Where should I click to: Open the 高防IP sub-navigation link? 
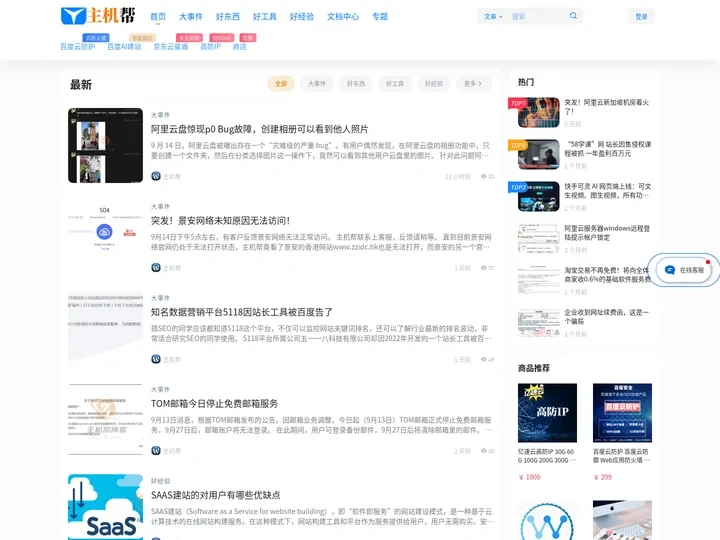(x=210, y=46)
